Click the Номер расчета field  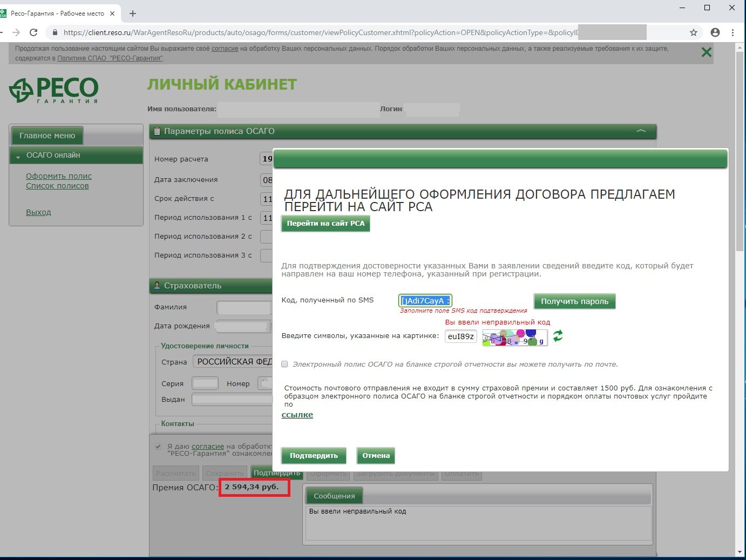tap(267, 159)
